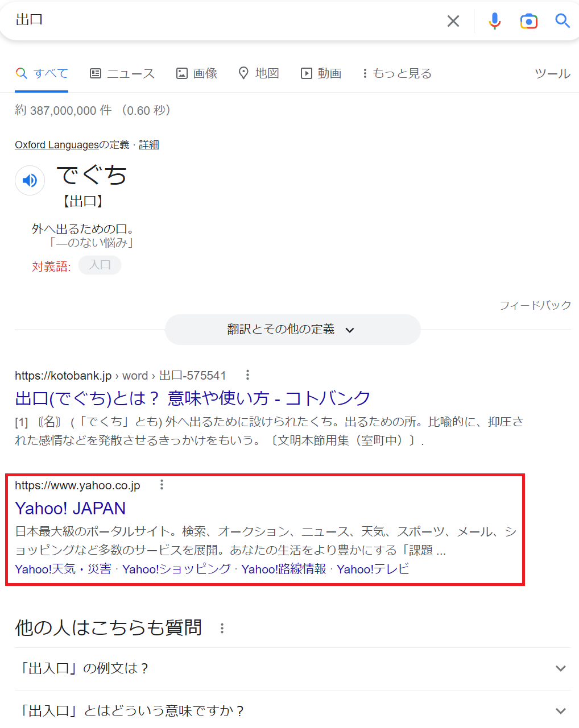The width and height of the screenshot is (579, 728).
Task: Open the Oxford Languages link
Action: (57, 145)
